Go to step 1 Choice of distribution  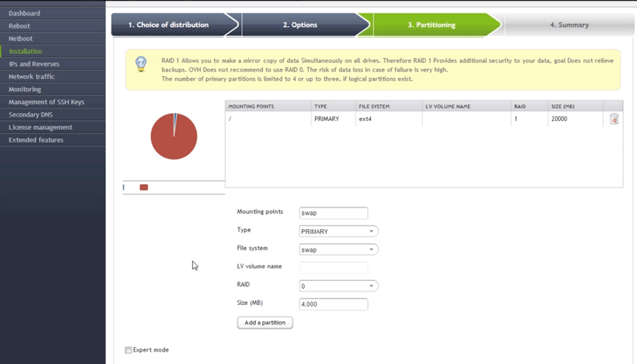tap(173, 25)
